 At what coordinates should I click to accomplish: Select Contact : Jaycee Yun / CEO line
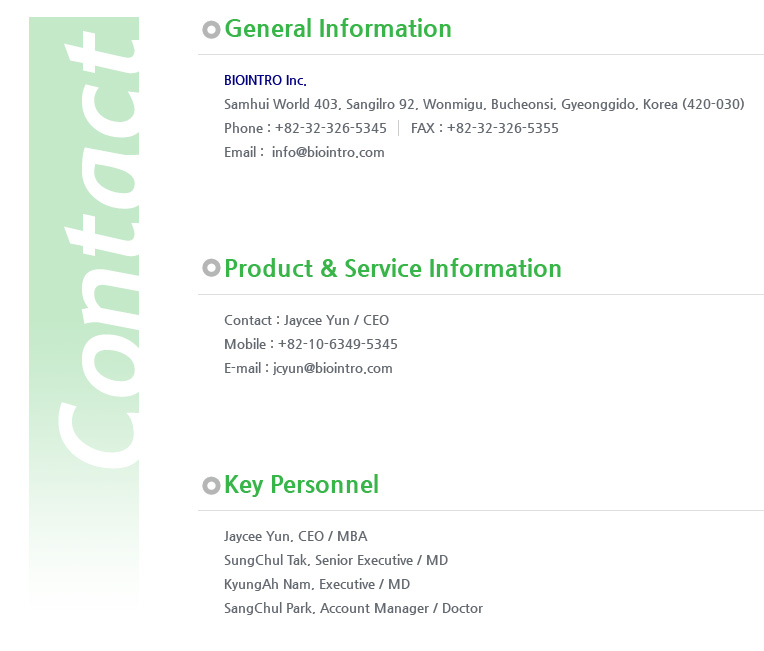tap(306, 321)
